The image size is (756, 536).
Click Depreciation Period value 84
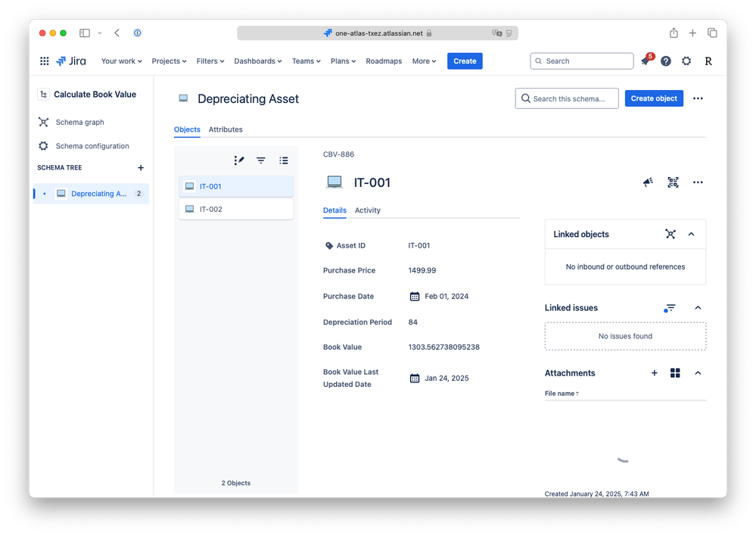tap(412, 322)
